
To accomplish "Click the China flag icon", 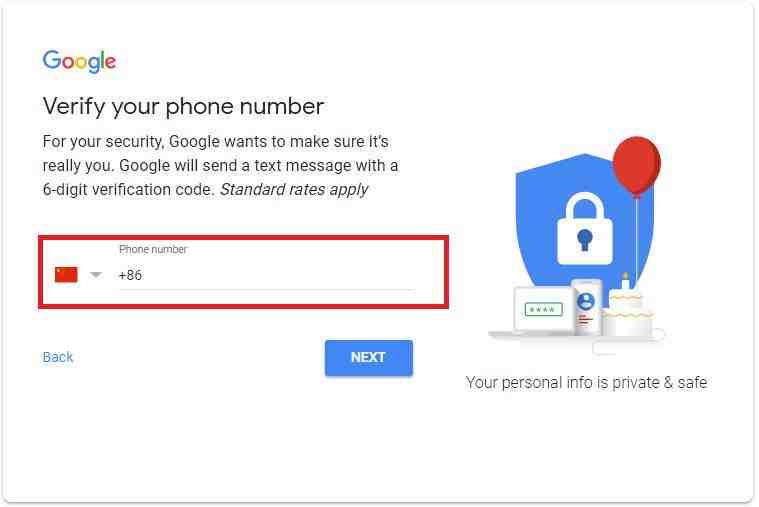I will [x=66, y=275].
